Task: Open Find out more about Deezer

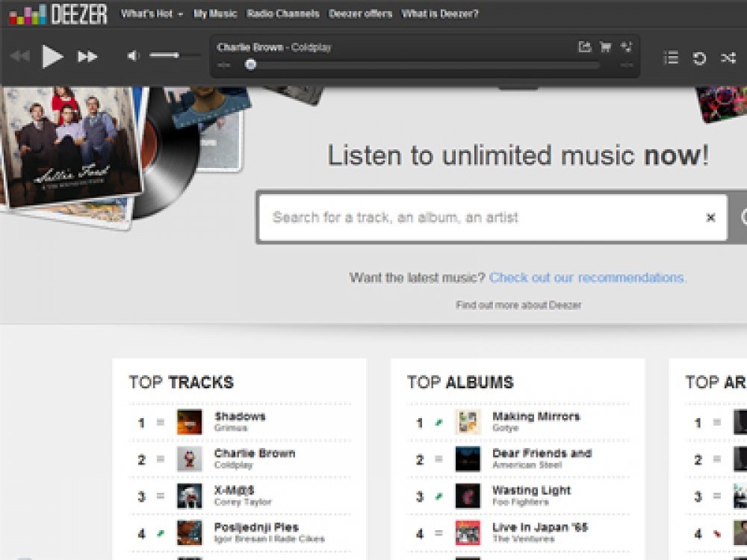Action: 518,305
